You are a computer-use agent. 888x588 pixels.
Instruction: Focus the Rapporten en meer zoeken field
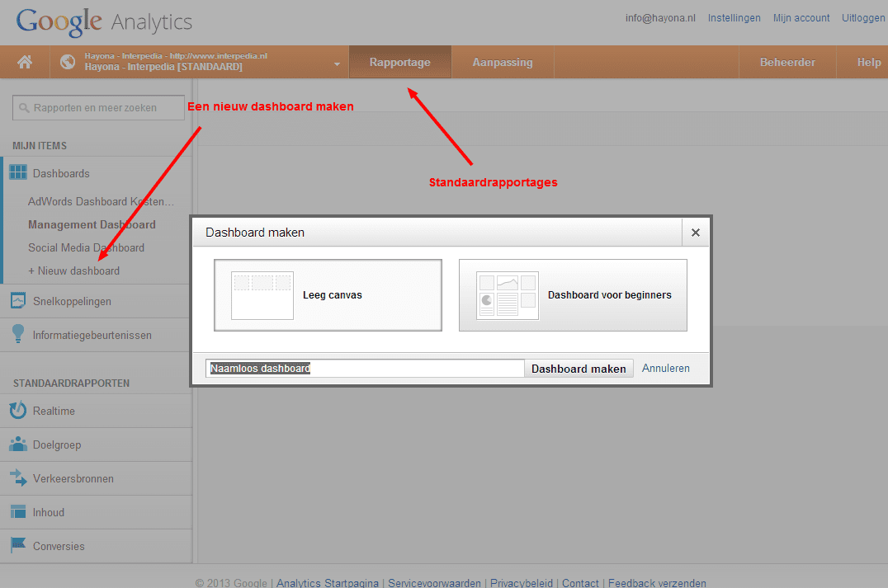click(x=98, y=107)
